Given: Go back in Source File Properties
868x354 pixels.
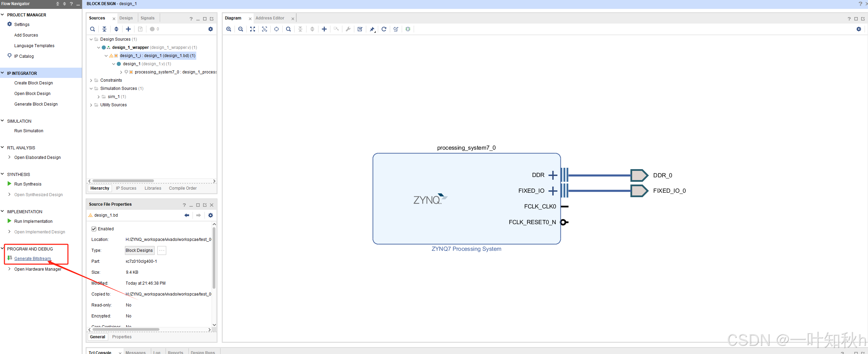Looking at the screenshot, I should pos(187,215).
